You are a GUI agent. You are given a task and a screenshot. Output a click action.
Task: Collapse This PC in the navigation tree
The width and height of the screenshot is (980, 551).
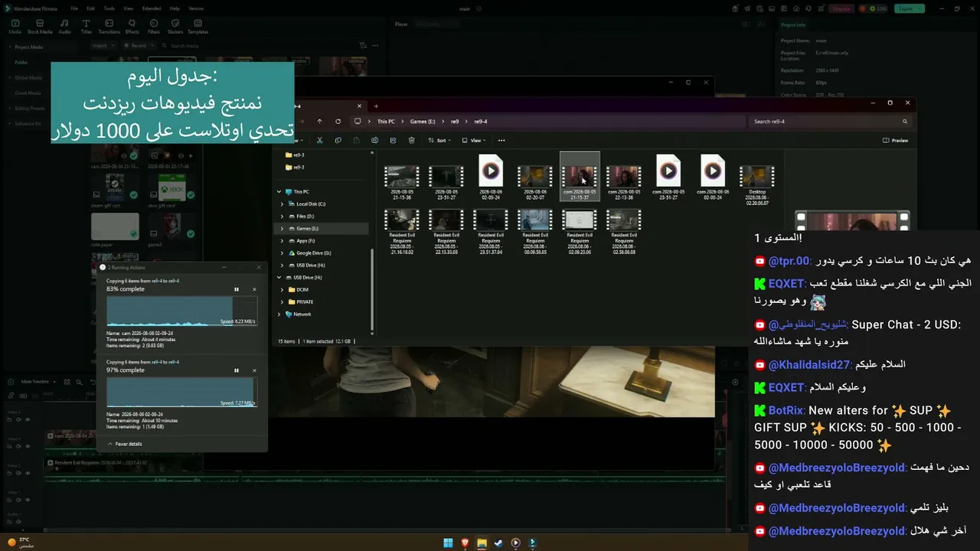coord(279,191)
